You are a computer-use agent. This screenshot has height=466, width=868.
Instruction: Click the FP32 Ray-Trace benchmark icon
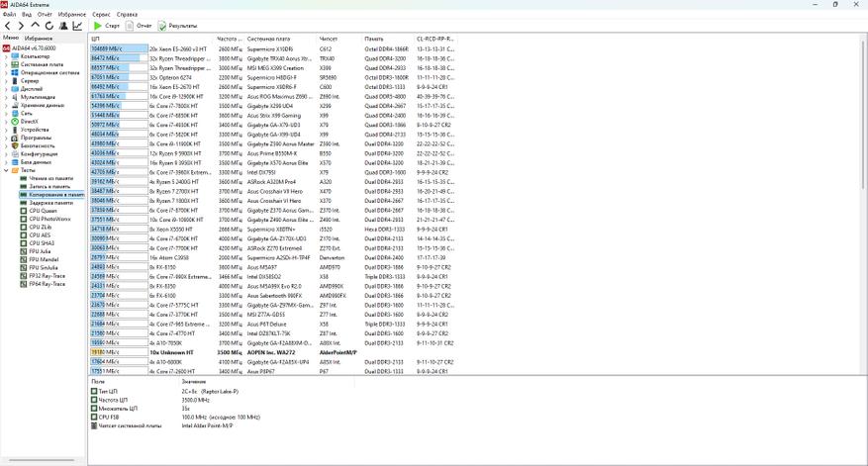click(23, 276)
